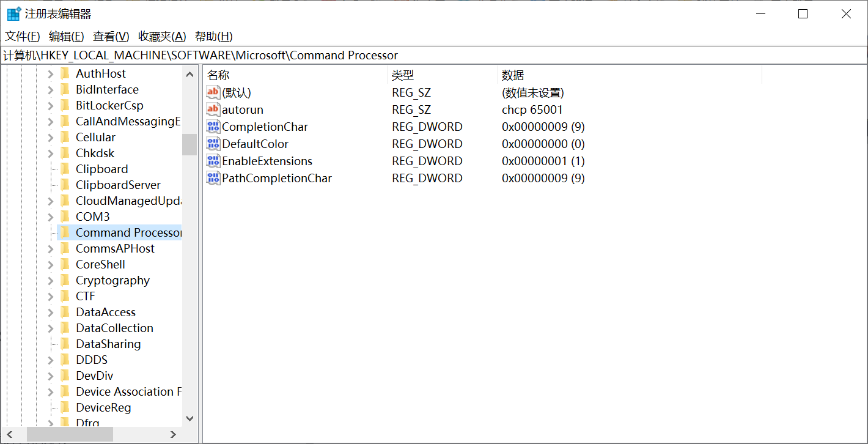Image resolution: width=868 pixels, height=444 pixels.
Task: Sort values by the 名称 column header
Action: 293,75
